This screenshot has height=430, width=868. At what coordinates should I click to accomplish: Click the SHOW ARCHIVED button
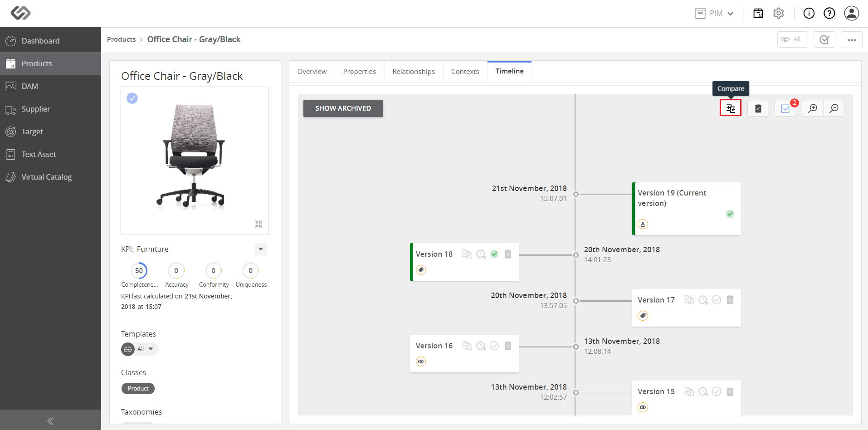pyautogui.click(x=343, y=108)
